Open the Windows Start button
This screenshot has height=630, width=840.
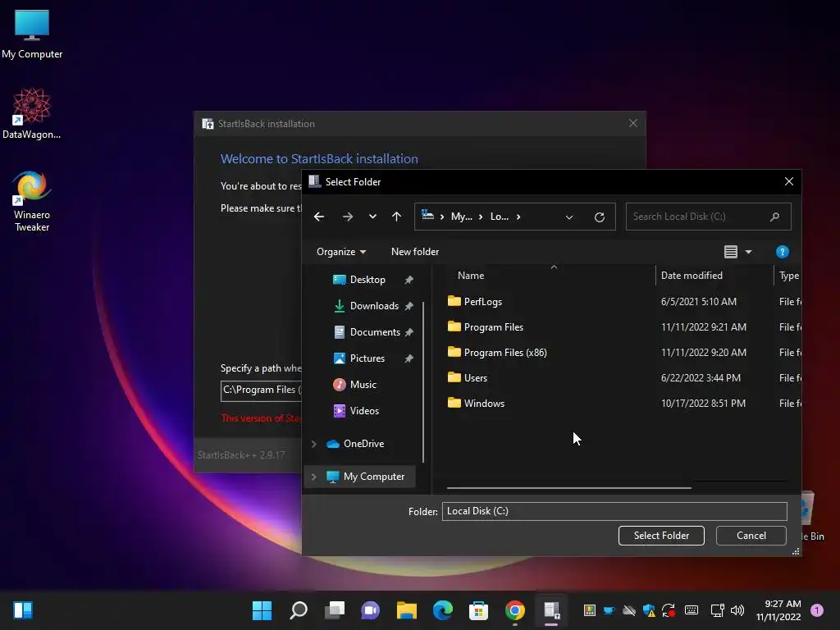pos(262,610)
